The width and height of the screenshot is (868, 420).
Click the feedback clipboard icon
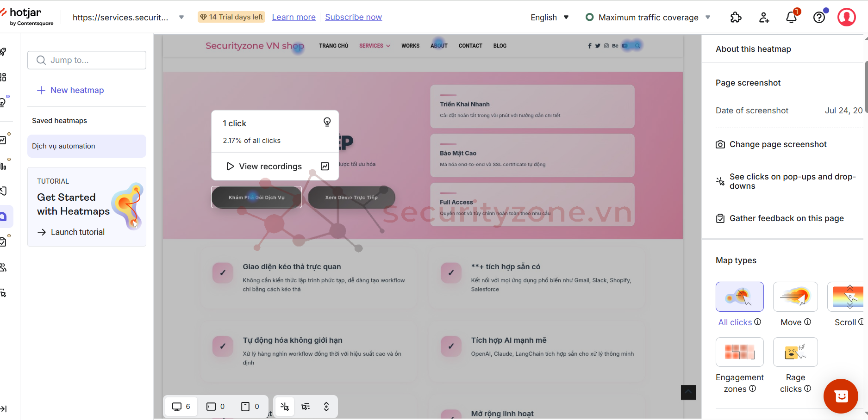[720, 218]
